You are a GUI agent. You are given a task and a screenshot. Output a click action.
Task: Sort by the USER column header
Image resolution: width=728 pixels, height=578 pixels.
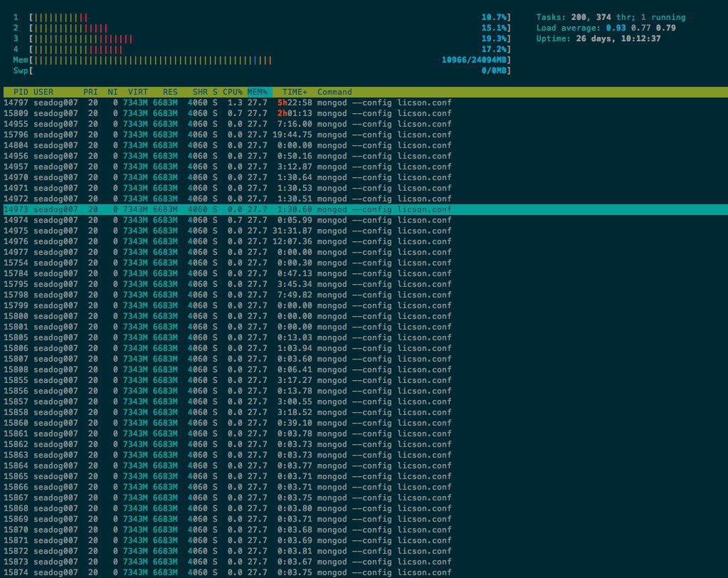pyautogui.click(x=43, y=92)
